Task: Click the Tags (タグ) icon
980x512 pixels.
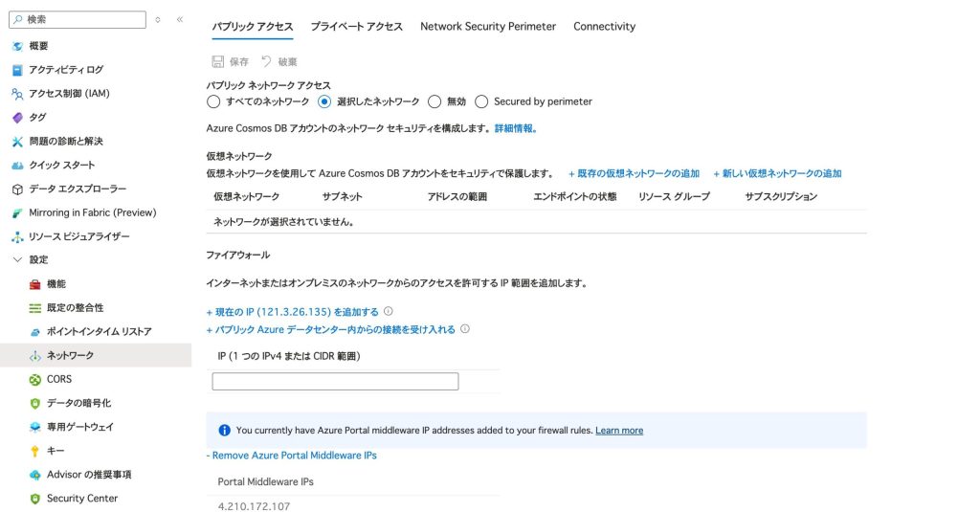Action: [x=17, y=118]
